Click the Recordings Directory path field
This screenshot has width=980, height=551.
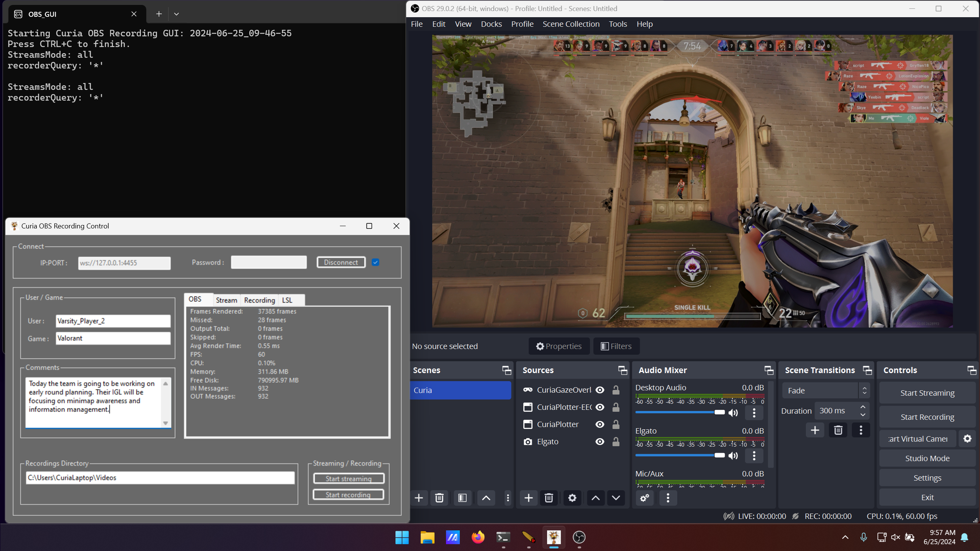pyautogui.click(x=160, y=477)
